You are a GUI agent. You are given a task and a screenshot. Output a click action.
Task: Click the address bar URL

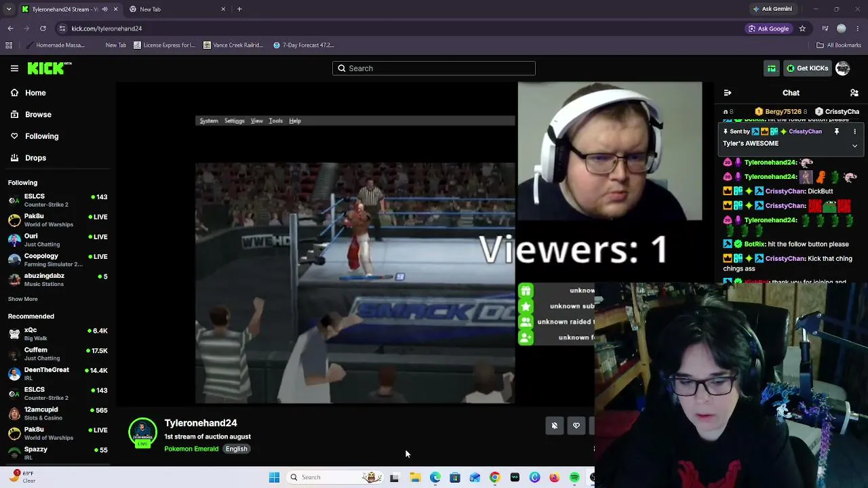(x=106, y=28)
